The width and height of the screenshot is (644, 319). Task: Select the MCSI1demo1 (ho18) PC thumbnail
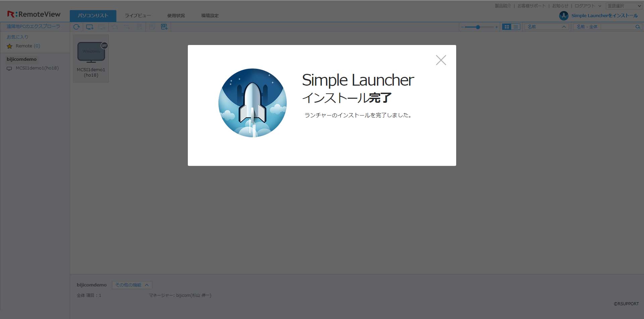(91, 58)
